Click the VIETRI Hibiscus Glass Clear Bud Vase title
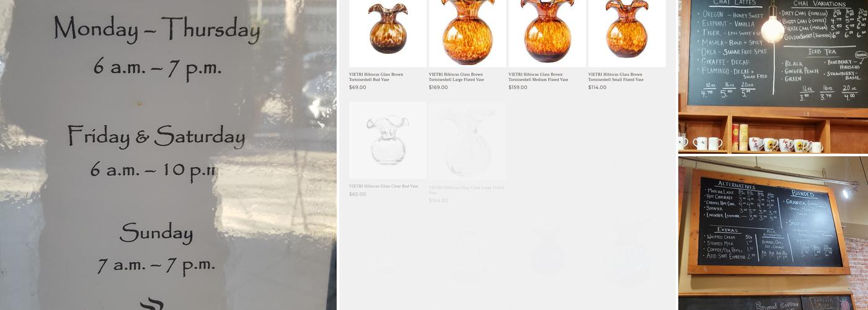 [x=384, y=186]
